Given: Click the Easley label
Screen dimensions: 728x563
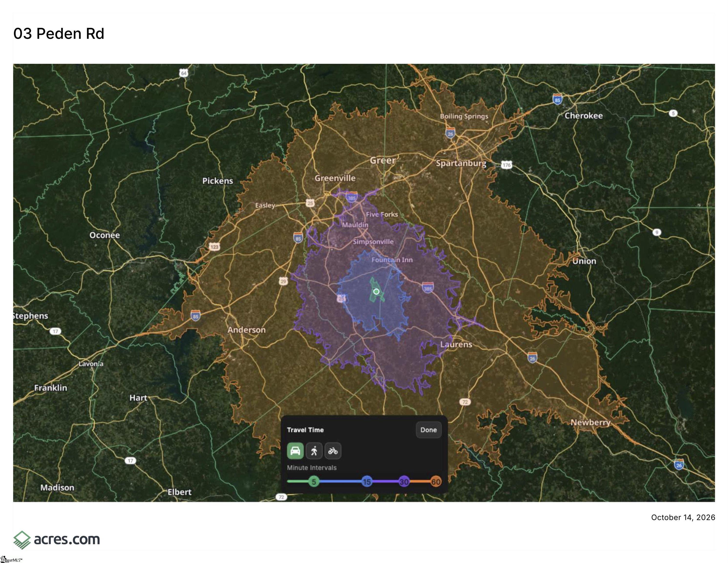Looking at the screenshot, I should [265, 205].
